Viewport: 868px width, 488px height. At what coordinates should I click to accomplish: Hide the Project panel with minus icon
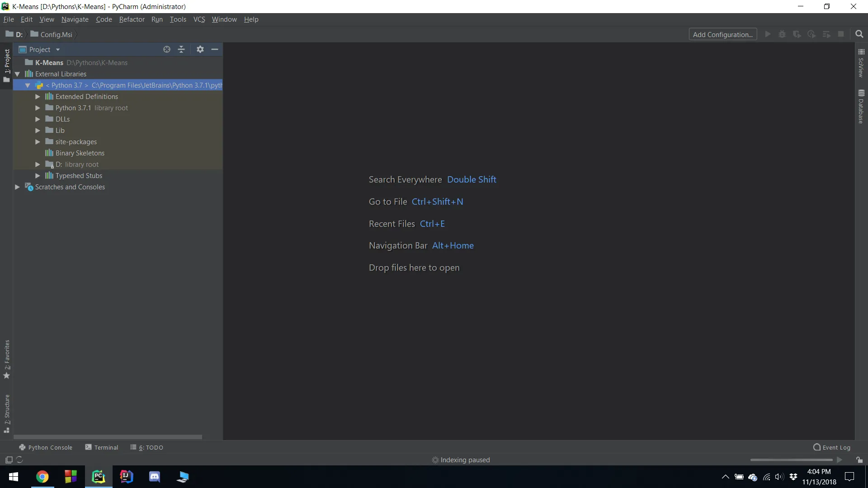pos(215,49)
